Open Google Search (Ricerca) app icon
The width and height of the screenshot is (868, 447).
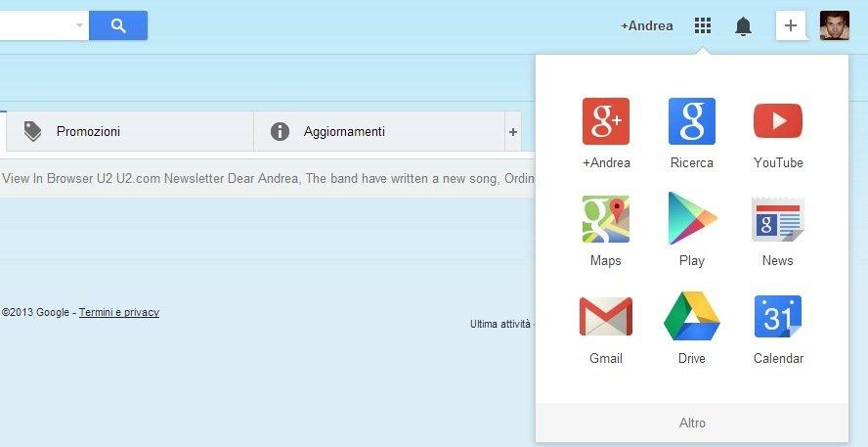click(x=692, y=122)
